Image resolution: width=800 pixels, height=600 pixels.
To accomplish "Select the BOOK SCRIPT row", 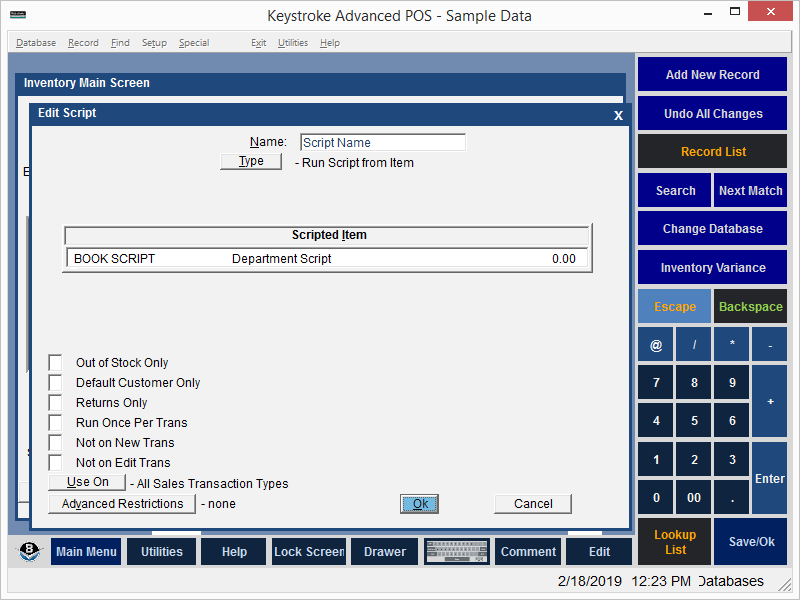I will click(325, 259).
